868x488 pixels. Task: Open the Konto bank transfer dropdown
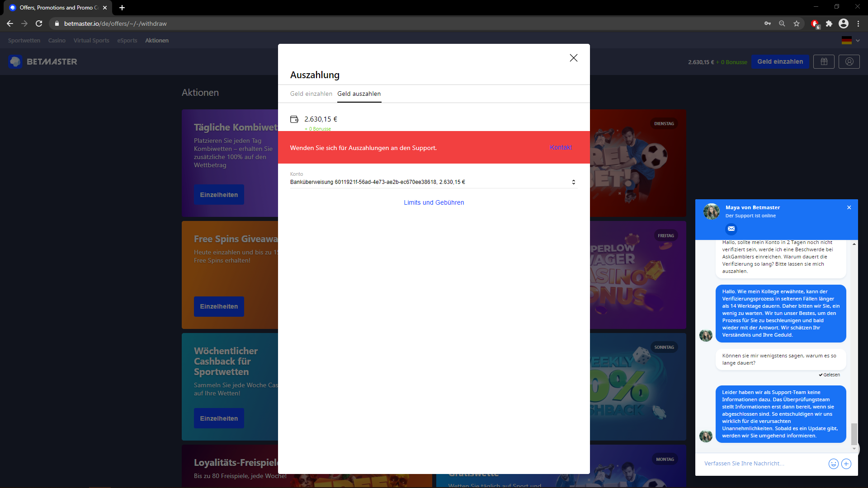pos(434,182)
